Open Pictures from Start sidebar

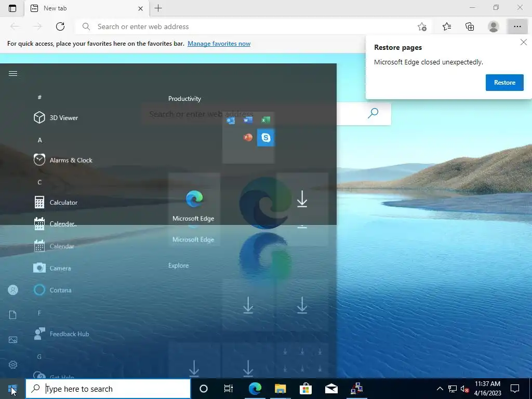pyautogui.click(x=13, y=340)
